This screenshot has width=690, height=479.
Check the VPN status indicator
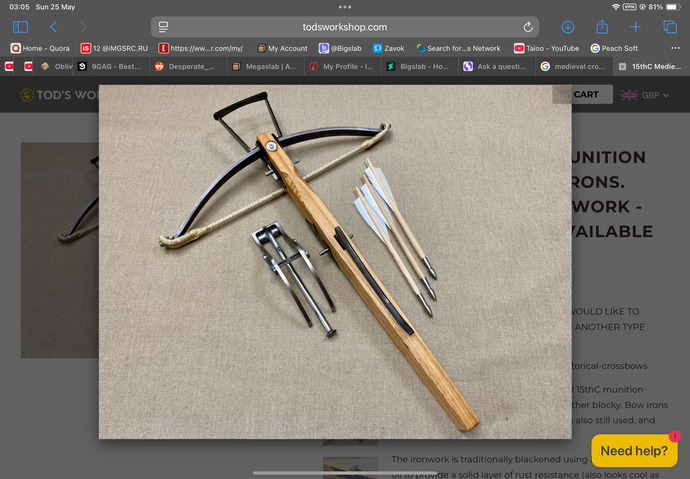[x=629, y=7]
